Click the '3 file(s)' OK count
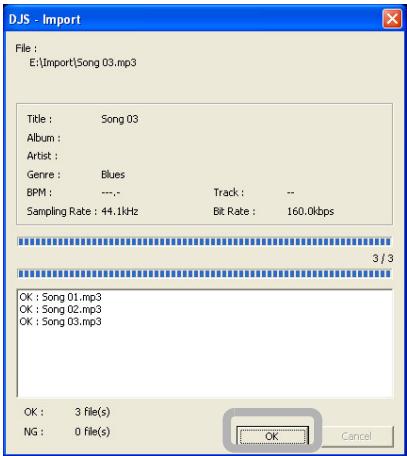 [92, 412]
